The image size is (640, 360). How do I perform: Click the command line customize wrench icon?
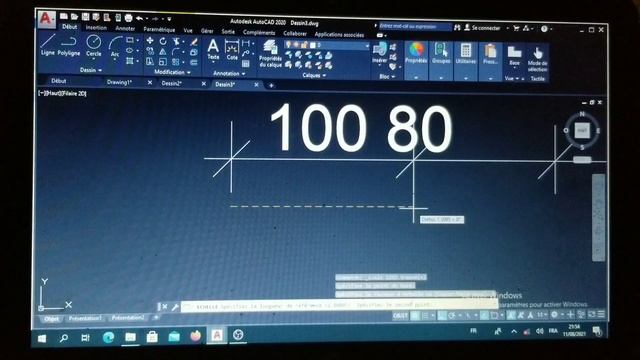(x=175, y=307)
